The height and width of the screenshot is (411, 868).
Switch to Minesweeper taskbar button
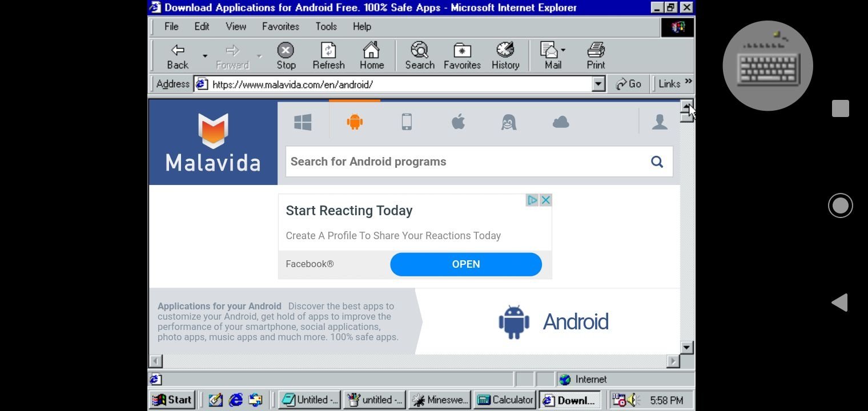click(440, 400)
